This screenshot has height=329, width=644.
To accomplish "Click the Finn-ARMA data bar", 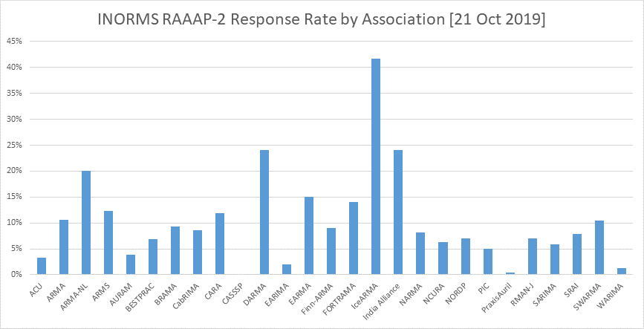I will (331, 251).
